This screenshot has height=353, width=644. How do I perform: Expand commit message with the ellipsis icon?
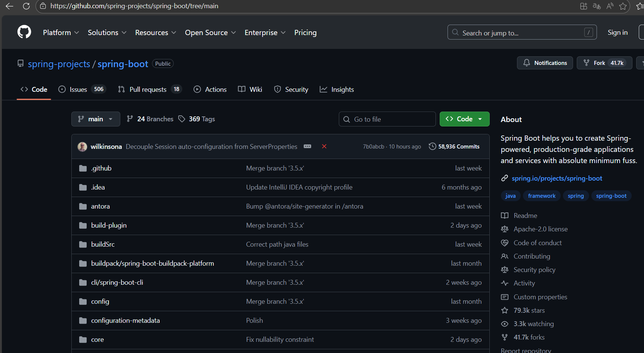click(307, 146)
